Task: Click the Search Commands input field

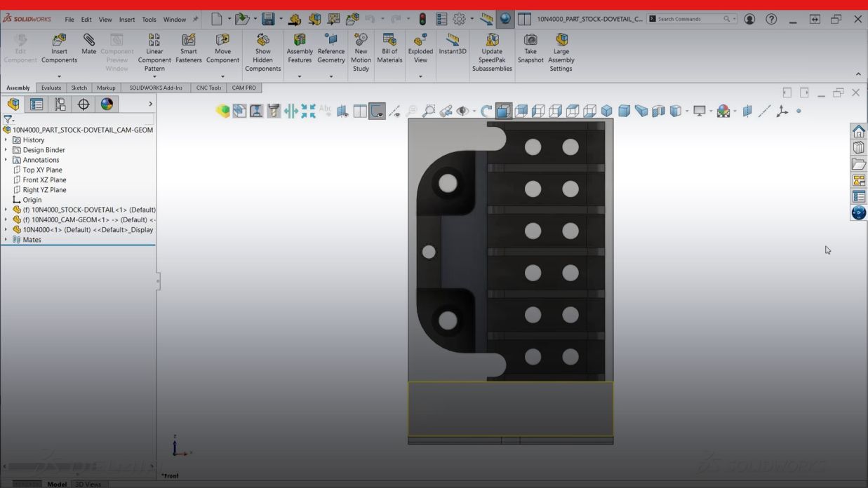Action: 688,19
